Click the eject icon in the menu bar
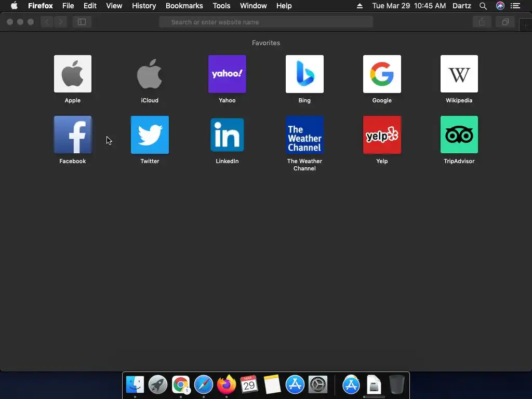Image resolution: width=532 pixels, height=399 pixels. click(360, 6)
